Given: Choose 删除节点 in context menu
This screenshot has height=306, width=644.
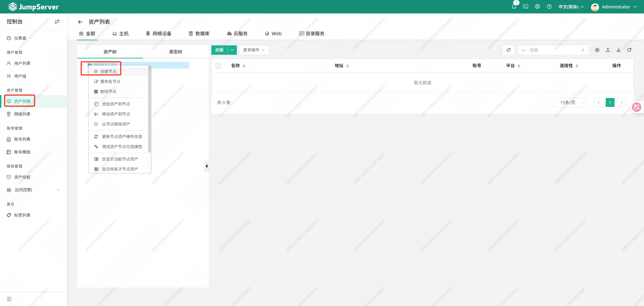Looking at the screenshot, I should click(x=118, y=92).
